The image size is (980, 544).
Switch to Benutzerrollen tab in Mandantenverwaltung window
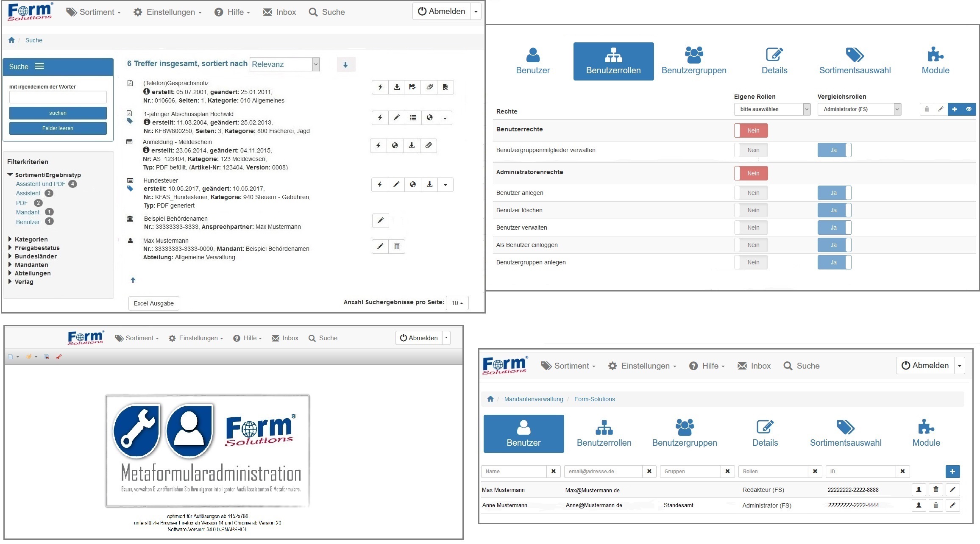click(x=604, y=433)
